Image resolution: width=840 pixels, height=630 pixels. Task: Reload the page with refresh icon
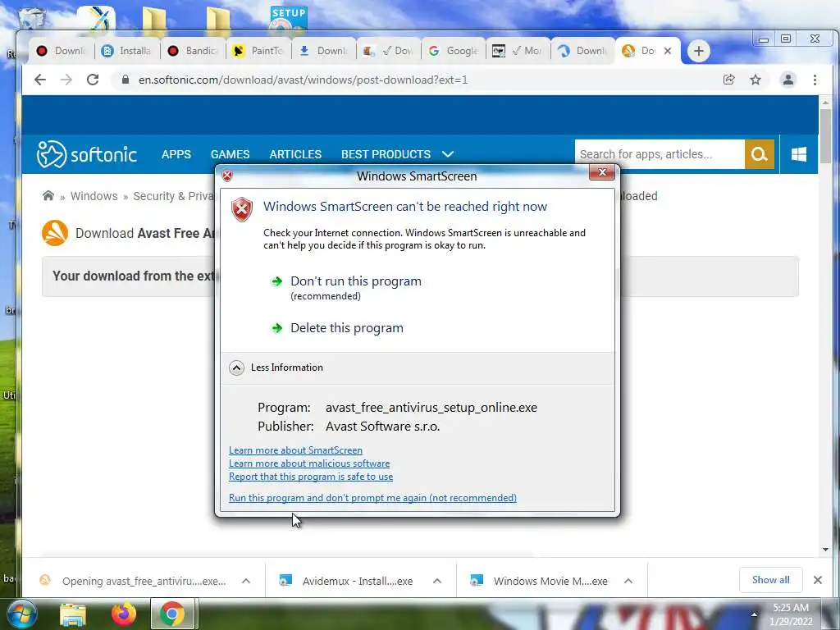pos(93,80)
